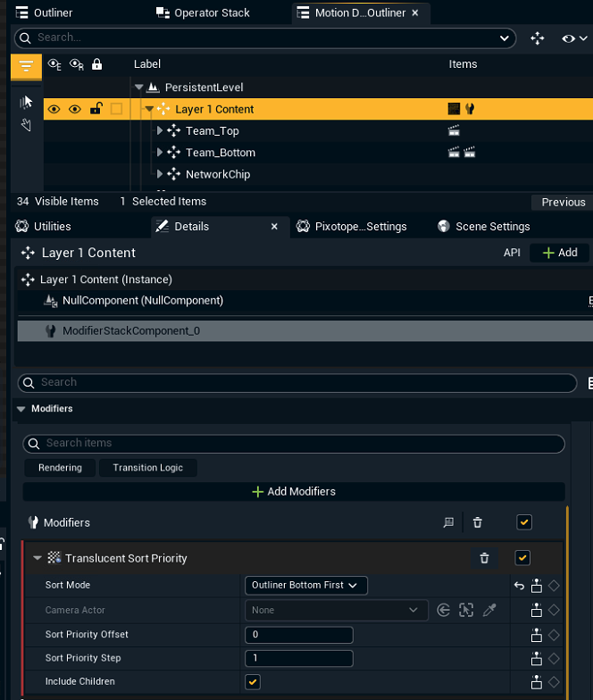Click the trash icon in Modifiers header
593x700 pixels.
coord(478,522)
